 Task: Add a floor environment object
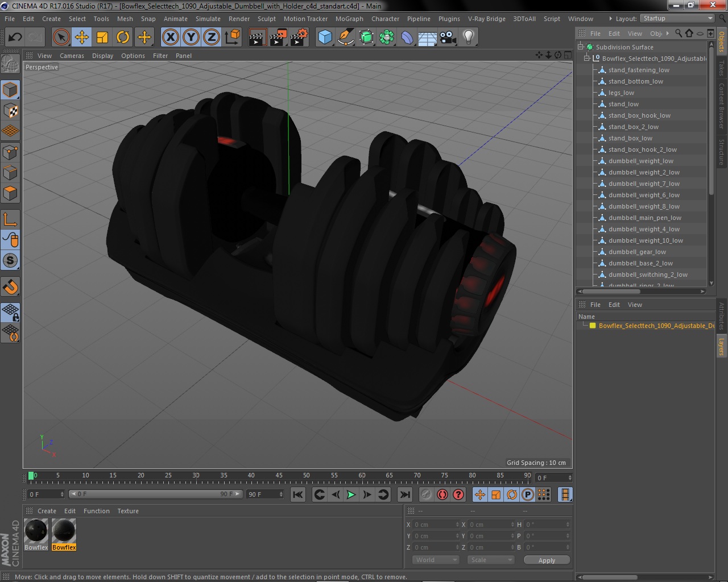click(x=428, y=38)
